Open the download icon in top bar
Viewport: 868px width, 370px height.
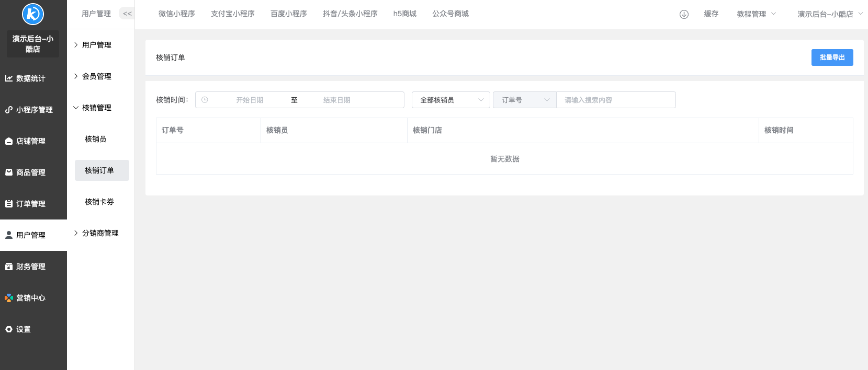tap(684, 14)
